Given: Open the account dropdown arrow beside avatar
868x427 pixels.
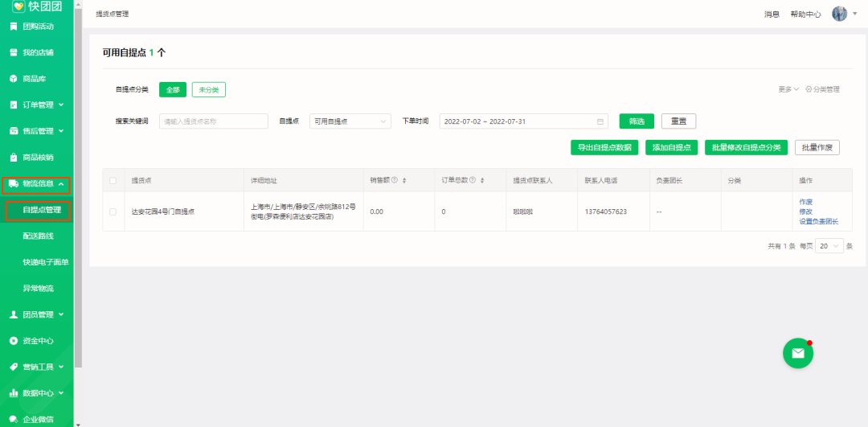Looking at the screenshot, I should coord(854,14).
